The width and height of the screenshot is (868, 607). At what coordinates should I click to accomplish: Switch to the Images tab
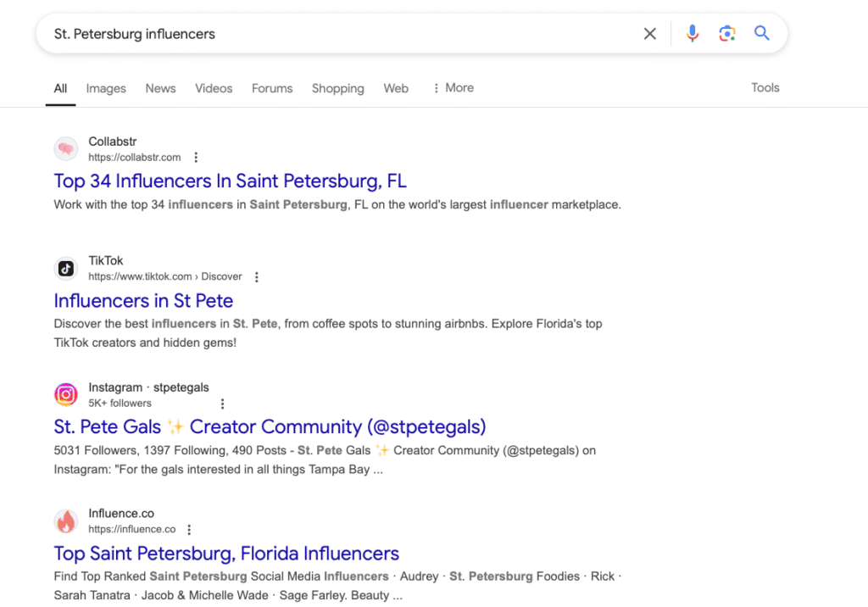(106, 88)
